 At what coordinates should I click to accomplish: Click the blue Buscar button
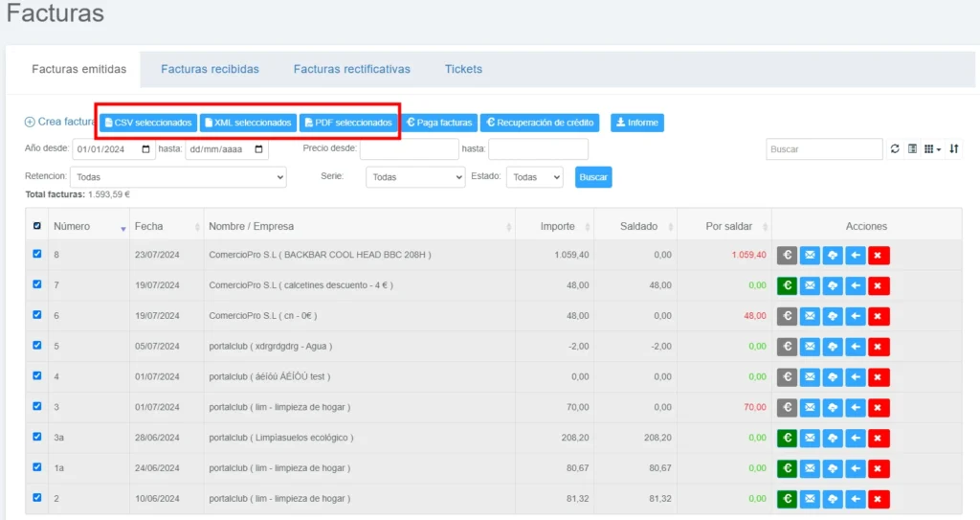(593, 177)
